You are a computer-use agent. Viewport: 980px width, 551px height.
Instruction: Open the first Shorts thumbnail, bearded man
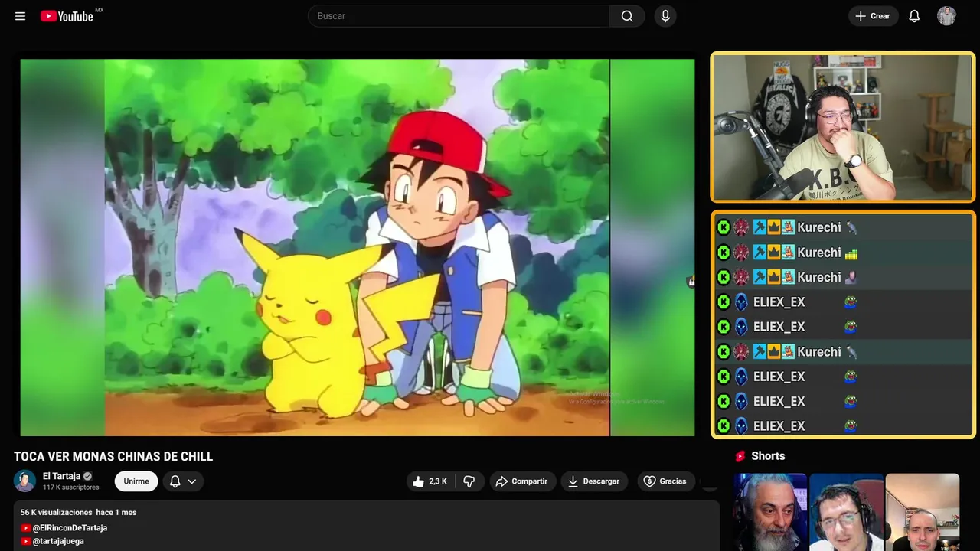click(769, 512)
